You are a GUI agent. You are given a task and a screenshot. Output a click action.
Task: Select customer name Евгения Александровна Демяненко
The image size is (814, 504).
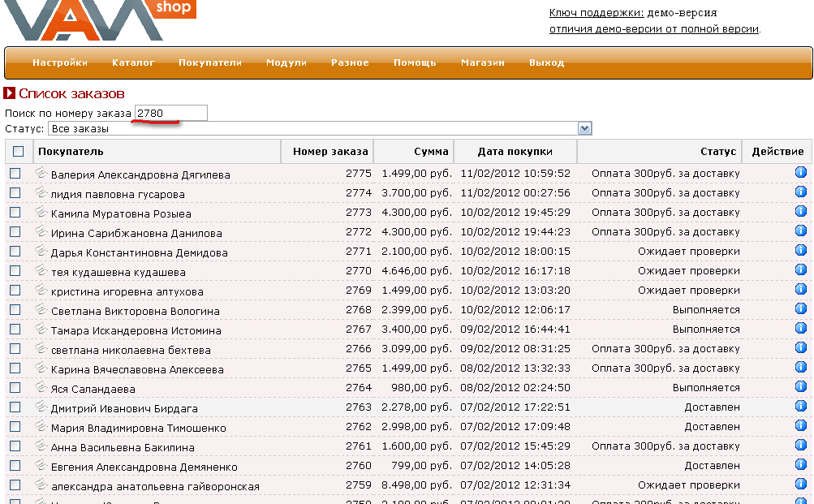pos(144,467)
